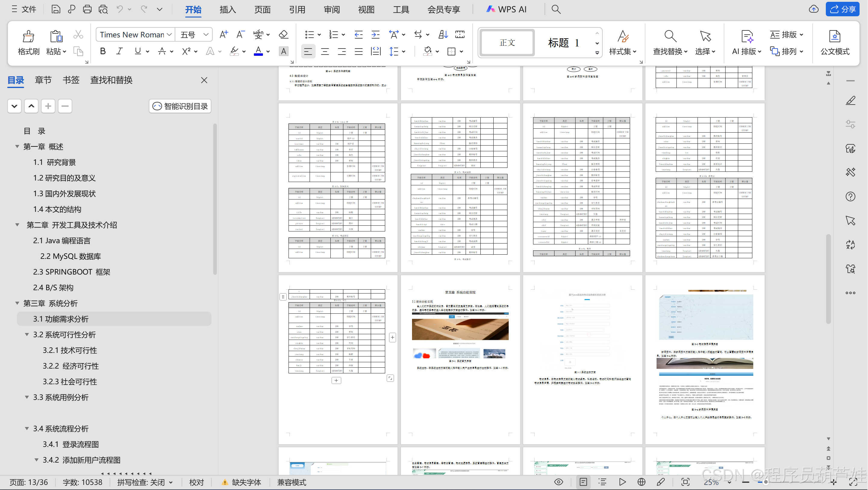Click the search magnifier icon in title bar

[556, 9]
